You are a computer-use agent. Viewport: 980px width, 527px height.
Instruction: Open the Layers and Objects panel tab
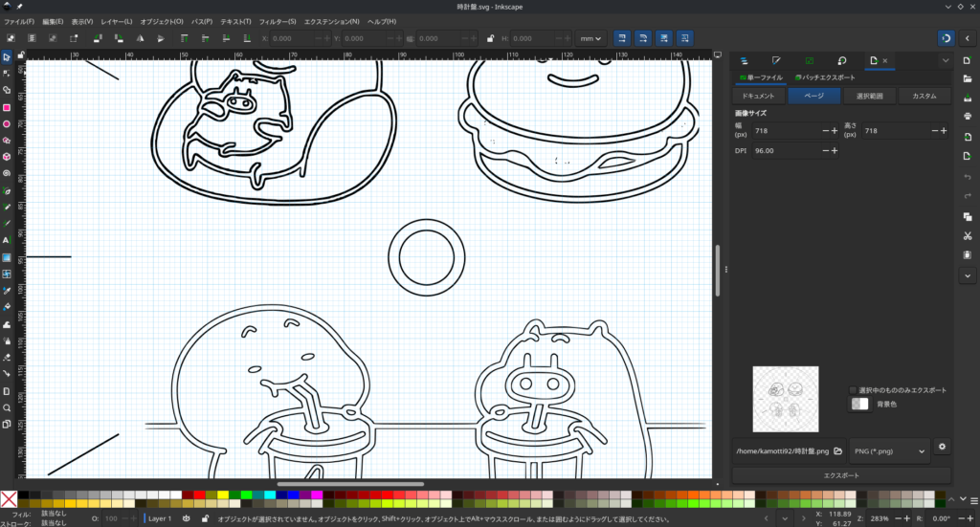(x=743, y=61)
